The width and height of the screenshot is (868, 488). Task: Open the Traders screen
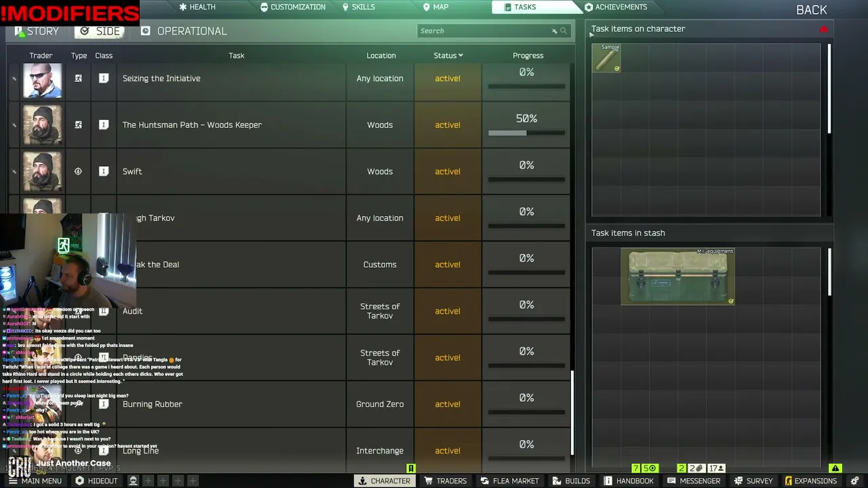click(446, 481)
